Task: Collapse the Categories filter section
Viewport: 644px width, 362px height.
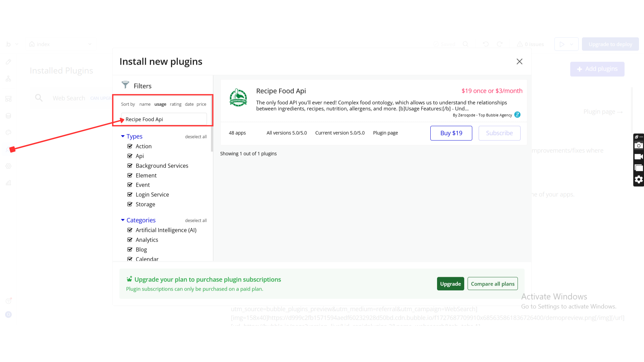Action: pos(123,220)
